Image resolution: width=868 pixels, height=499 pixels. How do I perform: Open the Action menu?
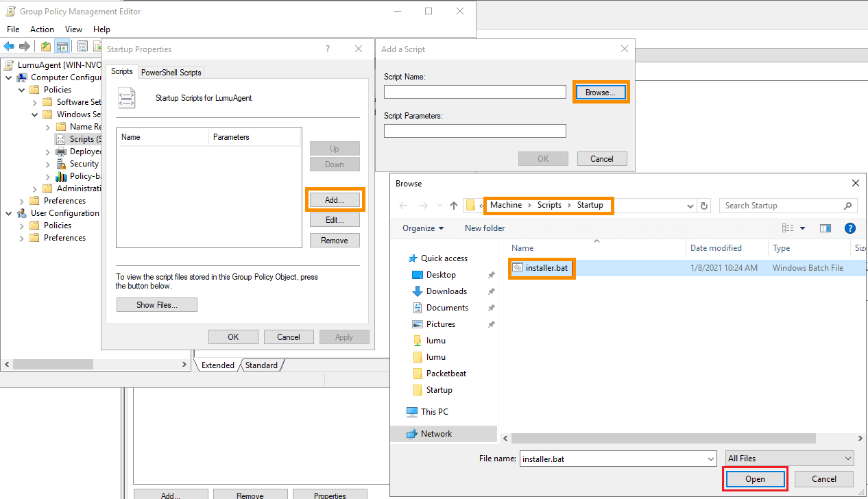point(42,29)
